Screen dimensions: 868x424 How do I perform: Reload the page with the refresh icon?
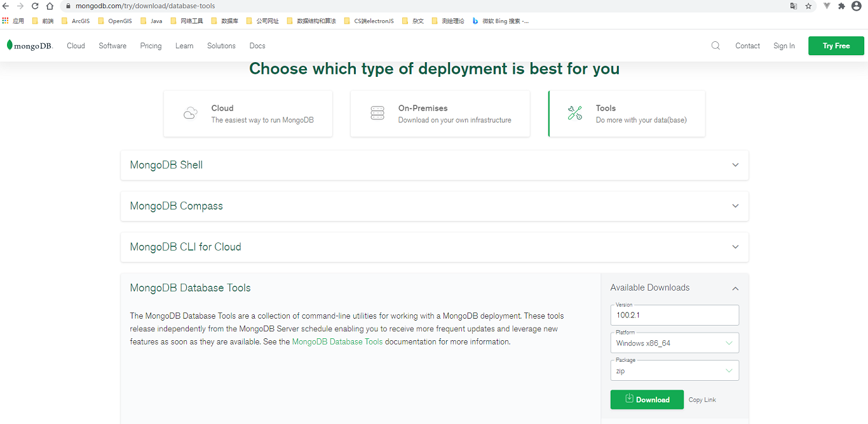tap(35, 6)
